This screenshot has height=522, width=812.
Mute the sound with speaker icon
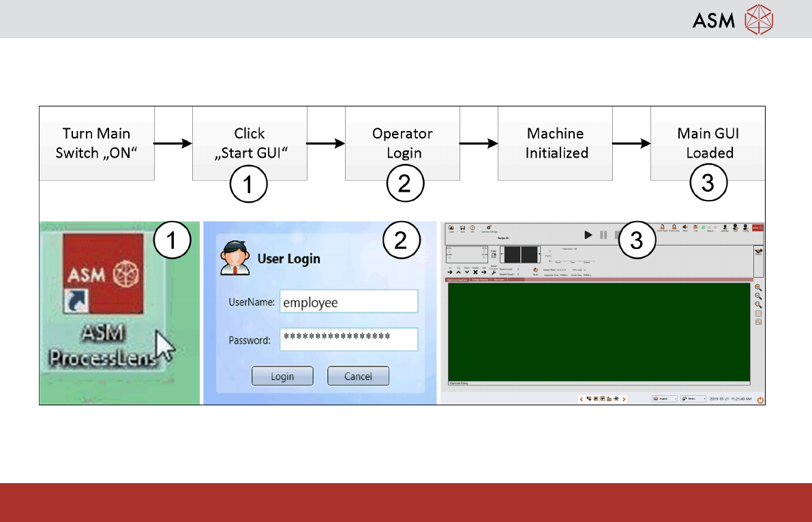click(x=685, y=227)
